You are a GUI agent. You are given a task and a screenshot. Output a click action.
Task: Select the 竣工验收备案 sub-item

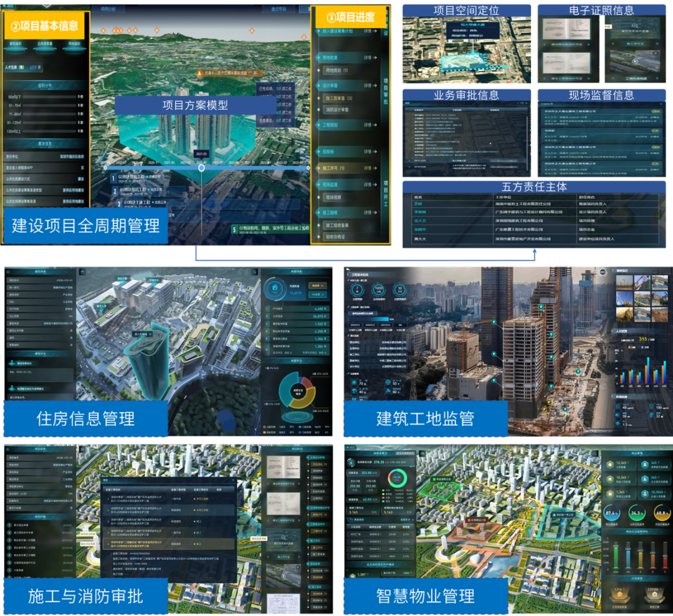[x=337, y=225]
